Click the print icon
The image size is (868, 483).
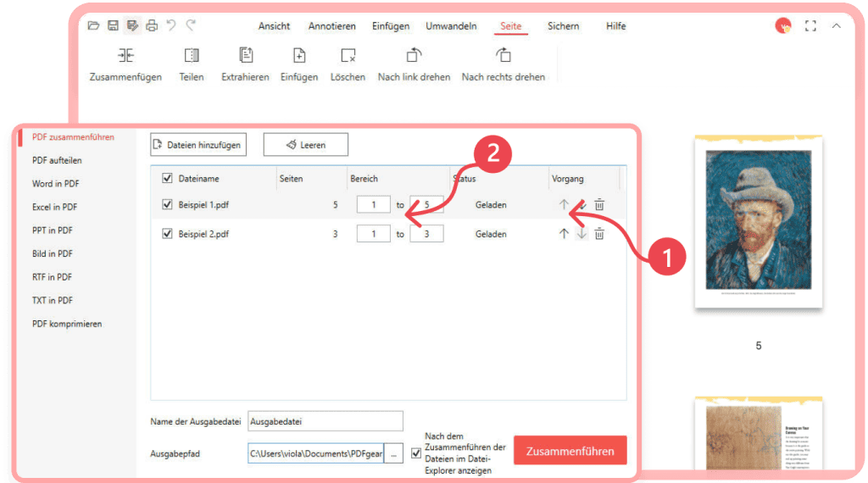(x=152, y=25)
